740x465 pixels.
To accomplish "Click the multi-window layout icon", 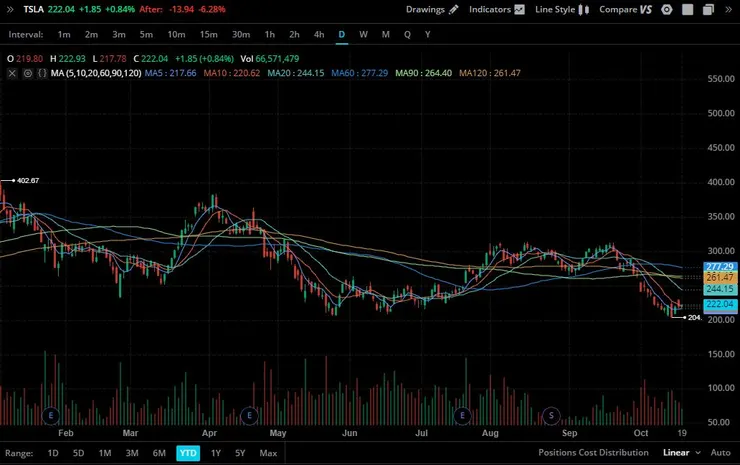I will [x=708, y=9].
